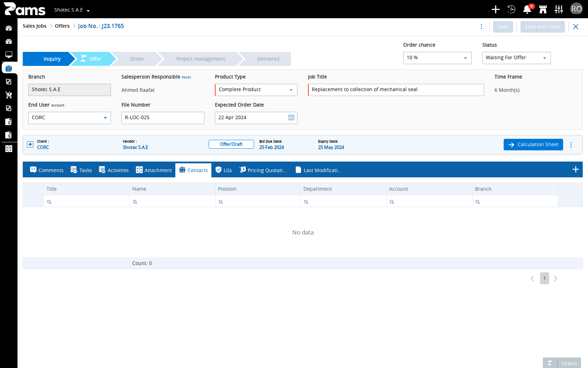
Task: Open second dashboard gauge icon in sidebar
Action: click(9, 41)
